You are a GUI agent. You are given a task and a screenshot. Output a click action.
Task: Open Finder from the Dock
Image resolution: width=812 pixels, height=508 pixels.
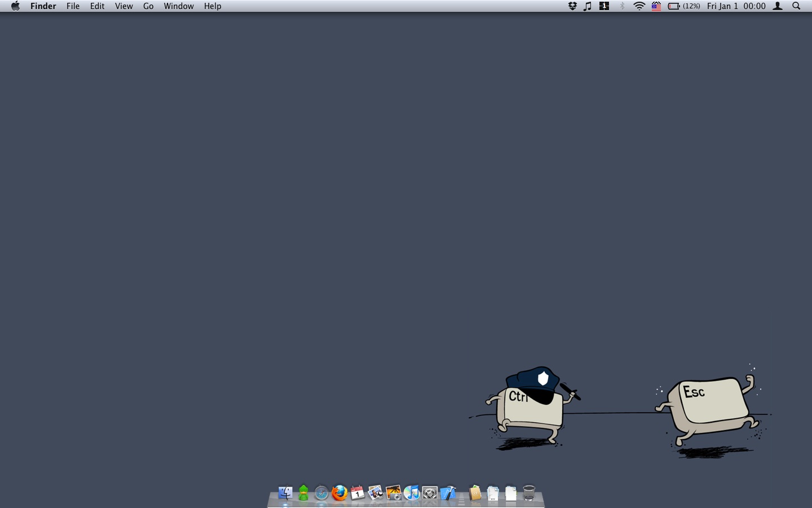tap(285, 493)
